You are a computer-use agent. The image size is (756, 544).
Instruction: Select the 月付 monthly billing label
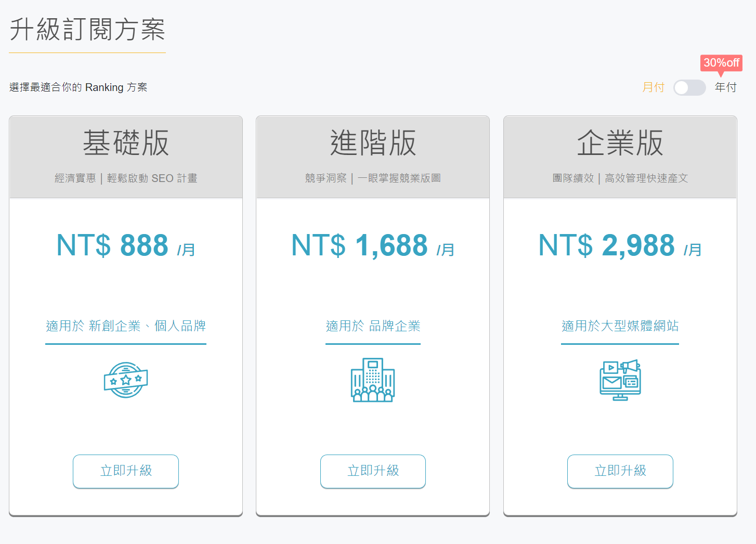pos(653,87)
